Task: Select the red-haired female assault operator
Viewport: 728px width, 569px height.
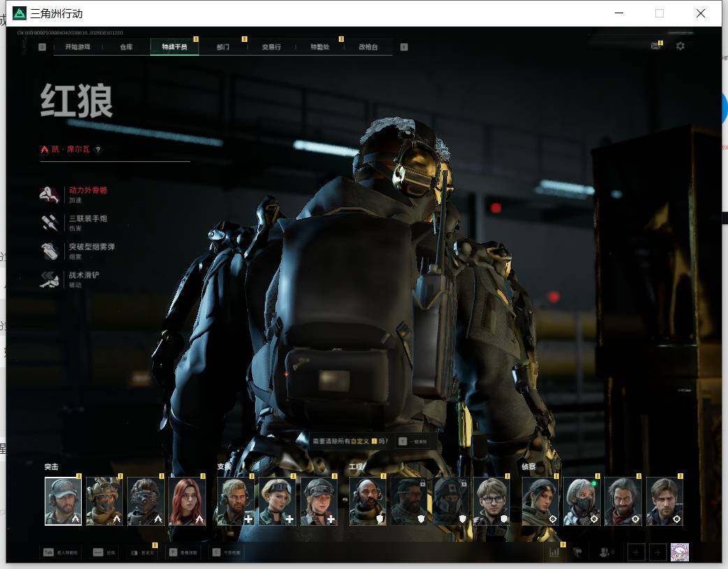Action: [187, 501]
